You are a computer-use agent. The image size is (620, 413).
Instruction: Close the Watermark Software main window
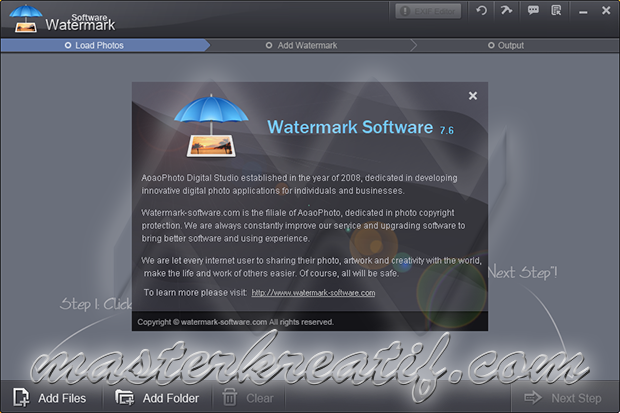pyautogui.click(x=606, y=10)
